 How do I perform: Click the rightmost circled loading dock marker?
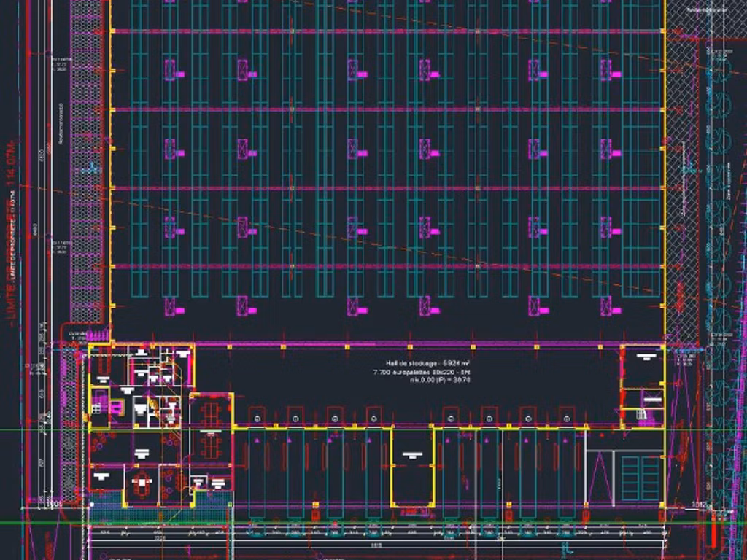click(x=566, y=419)
